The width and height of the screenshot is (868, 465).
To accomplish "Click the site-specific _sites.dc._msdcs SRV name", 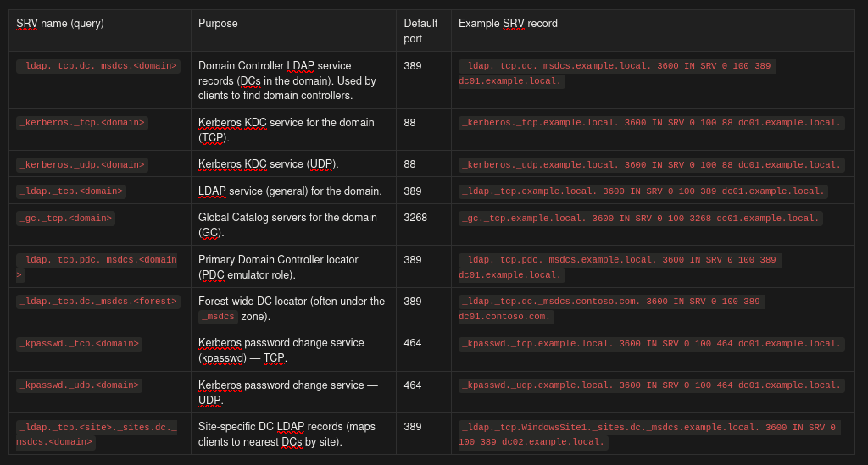I will [x=97, y=435].
